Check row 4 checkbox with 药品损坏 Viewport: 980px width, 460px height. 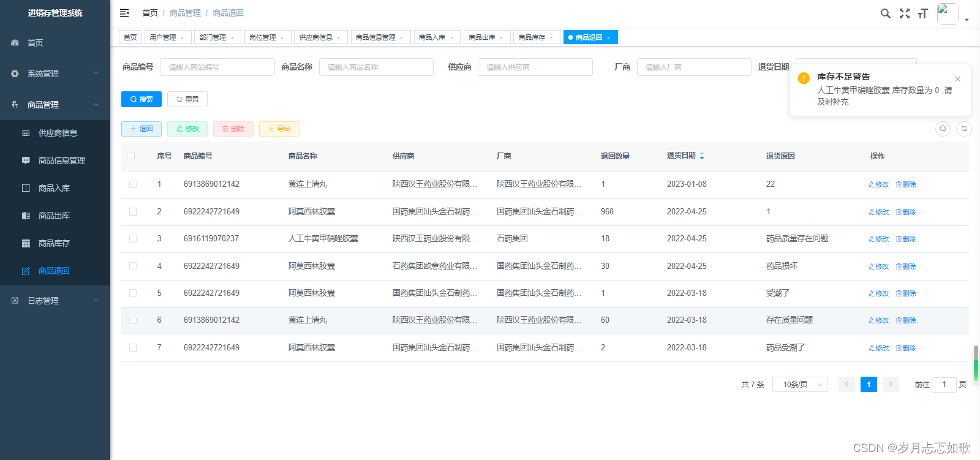133,266
